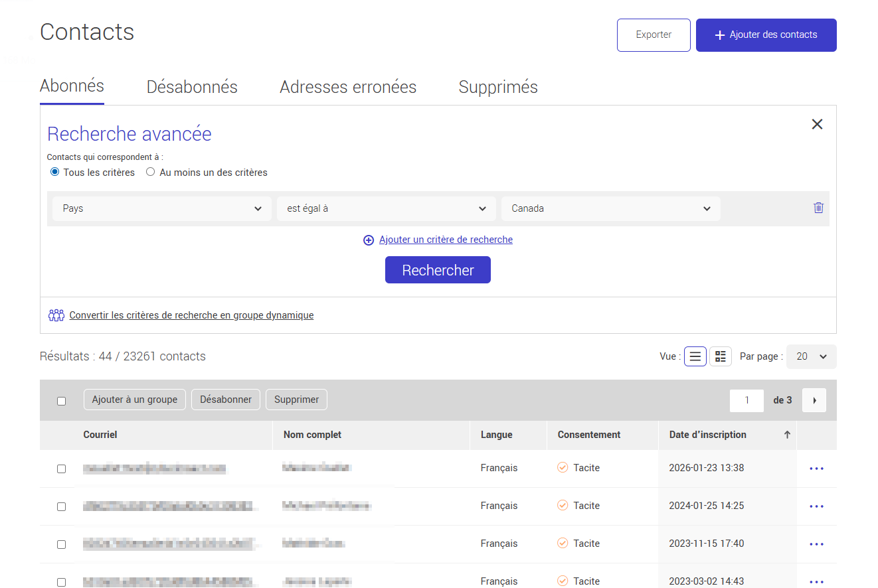
Task: Delete the Pays search criterion
Action: point(818,208)
